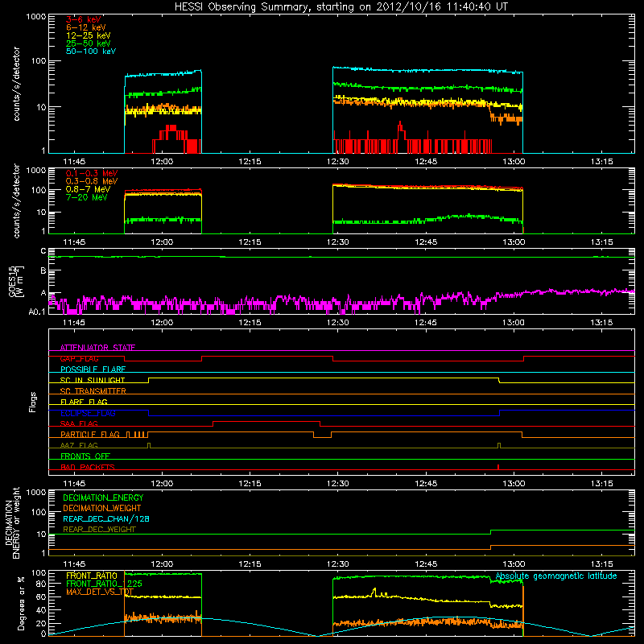Click the 0.8-7 MeV legend label
This screenshot has width=644, height=644.
88,189
